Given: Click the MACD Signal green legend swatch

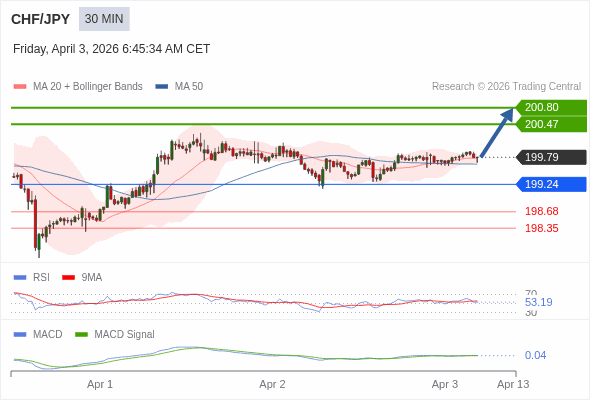Looking at the screenshot, I should (81, 335).
